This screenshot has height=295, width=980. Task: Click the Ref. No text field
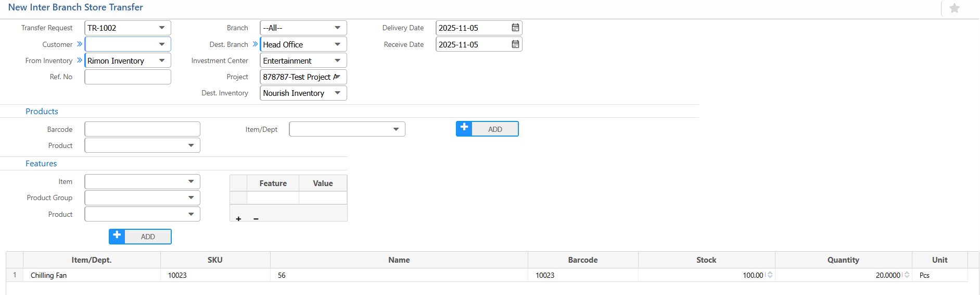(x=128, y=77)
